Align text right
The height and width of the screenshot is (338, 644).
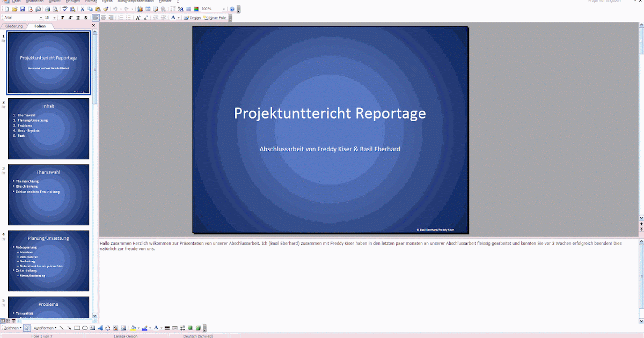coord(111,18)
